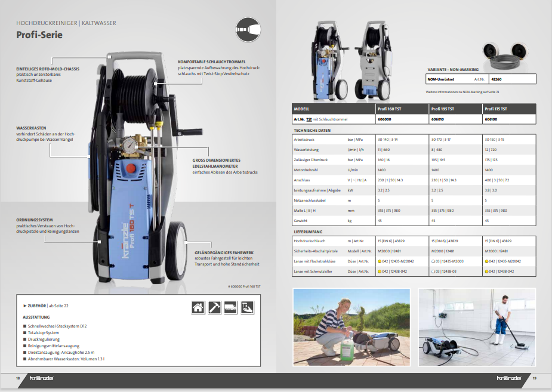Click the Wasserleistung value "11 | 660"

384,150
